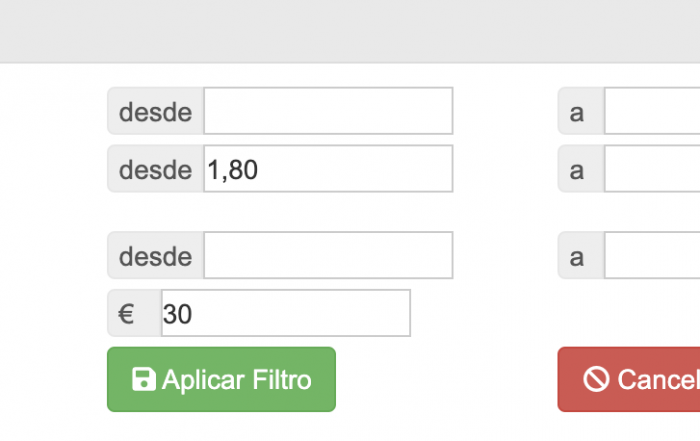Focus the third row's "a" upper-bound field
700x441 pixels.
(652, 255)
